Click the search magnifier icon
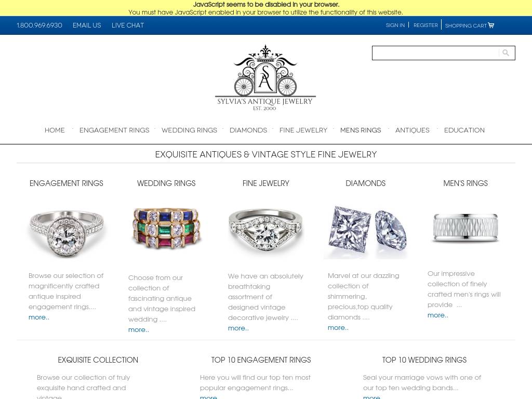Viewport: 532px width, 399px height. 506,53
